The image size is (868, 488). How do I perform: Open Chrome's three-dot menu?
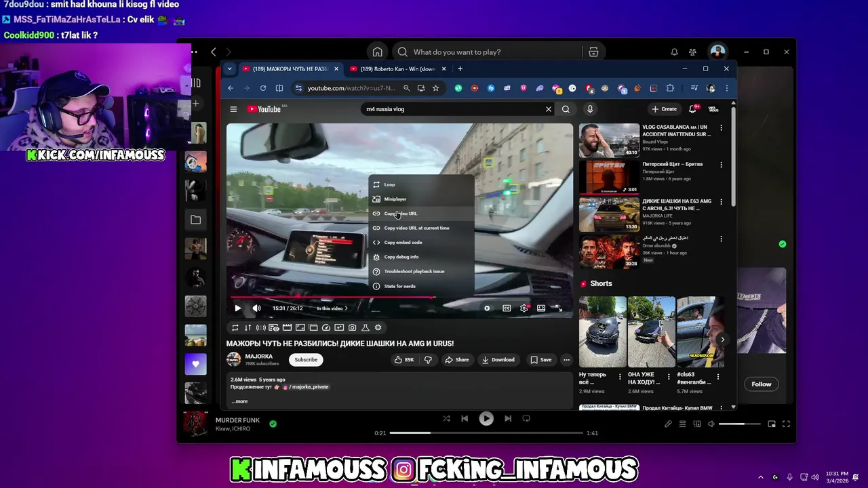click(726, 88)
